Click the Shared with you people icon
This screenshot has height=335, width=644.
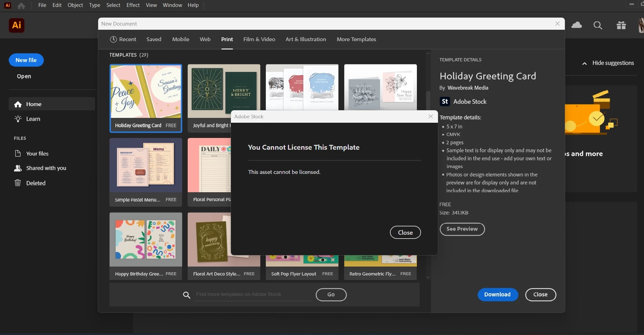pos(18,168)
